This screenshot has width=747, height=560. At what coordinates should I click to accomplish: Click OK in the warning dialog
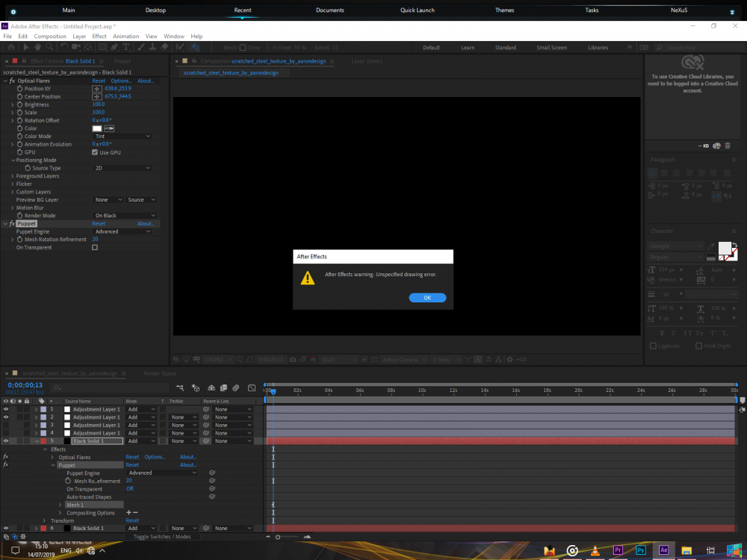point(427,298)
